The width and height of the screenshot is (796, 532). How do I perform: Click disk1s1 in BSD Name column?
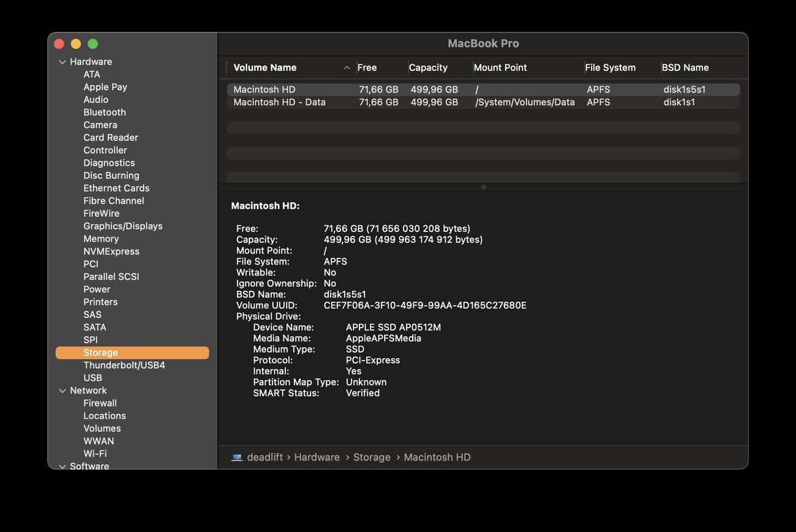tap(679, 102)
